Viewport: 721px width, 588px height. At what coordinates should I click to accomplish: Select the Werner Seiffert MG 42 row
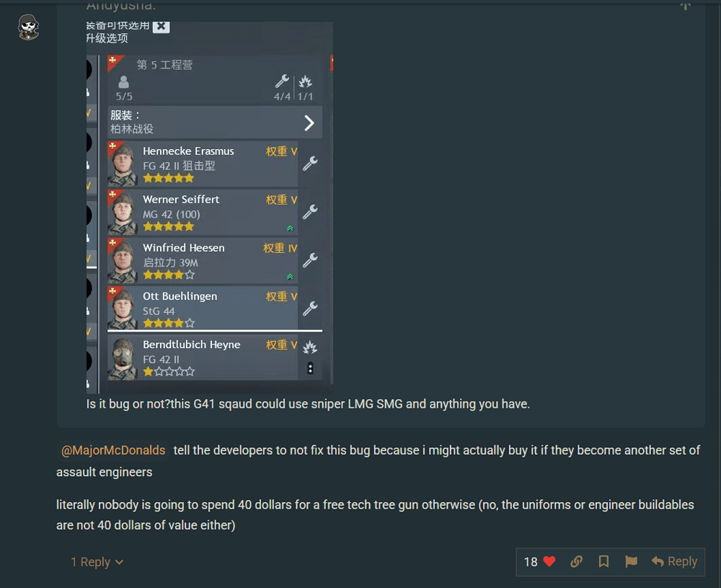203,212
